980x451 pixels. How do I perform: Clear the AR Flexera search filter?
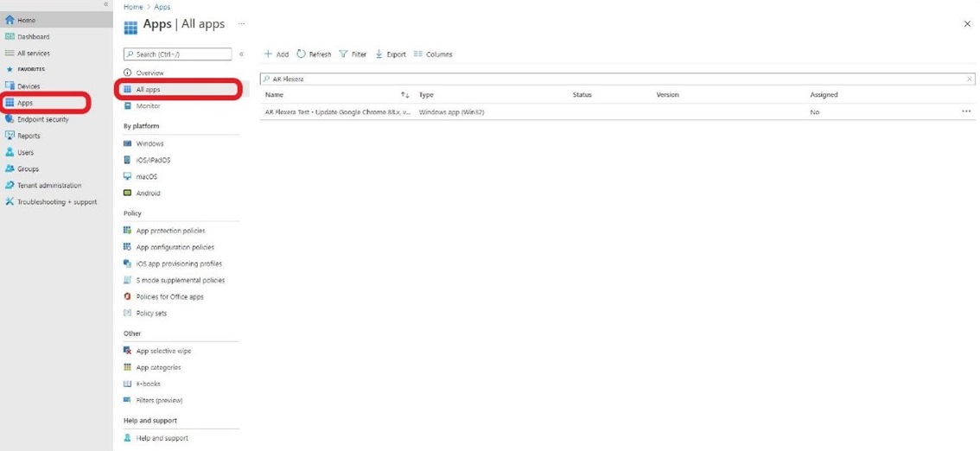969,79
